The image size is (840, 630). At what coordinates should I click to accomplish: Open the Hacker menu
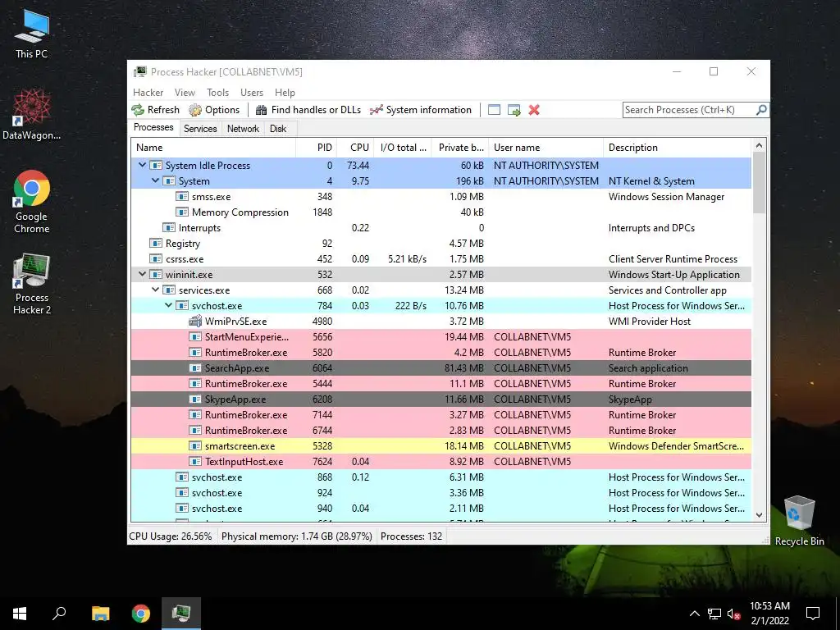click(x=148, y=93)
